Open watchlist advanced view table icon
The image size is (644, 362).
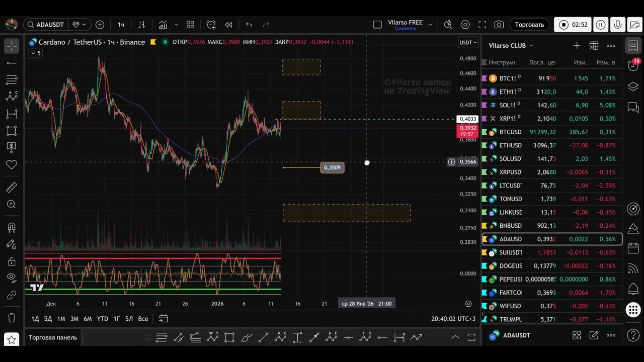(594, 45)
